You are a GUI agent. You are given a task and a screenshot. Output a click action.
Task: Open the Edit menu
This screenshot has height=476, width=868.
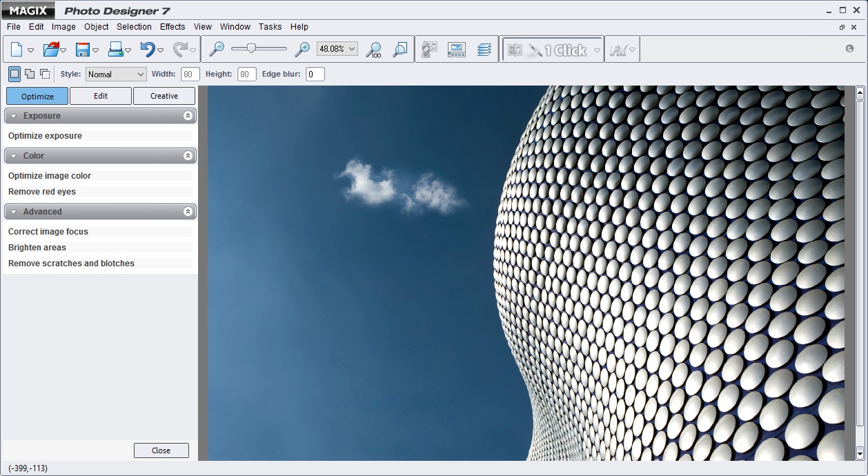(x=36, y=27)
